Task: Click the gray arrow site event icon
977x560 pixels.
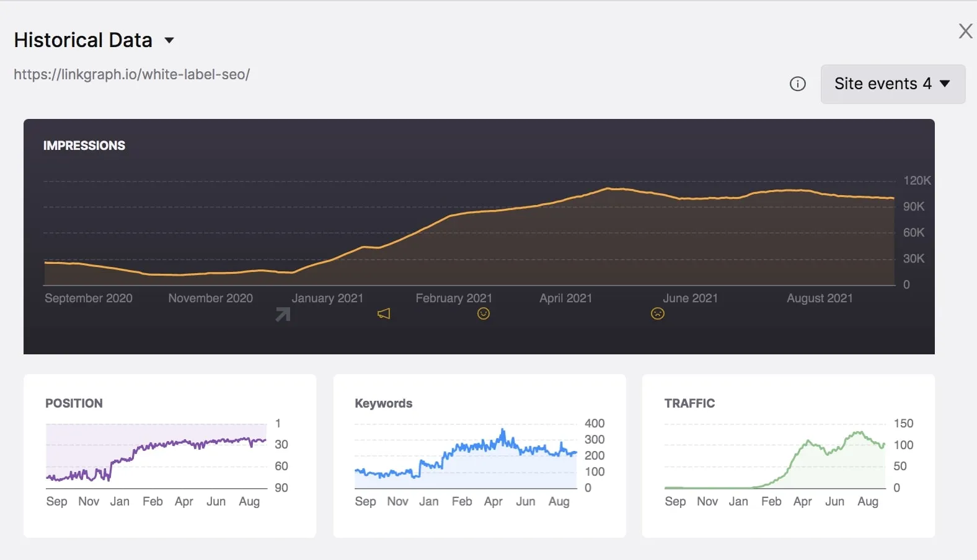Action: click(283, 315)
